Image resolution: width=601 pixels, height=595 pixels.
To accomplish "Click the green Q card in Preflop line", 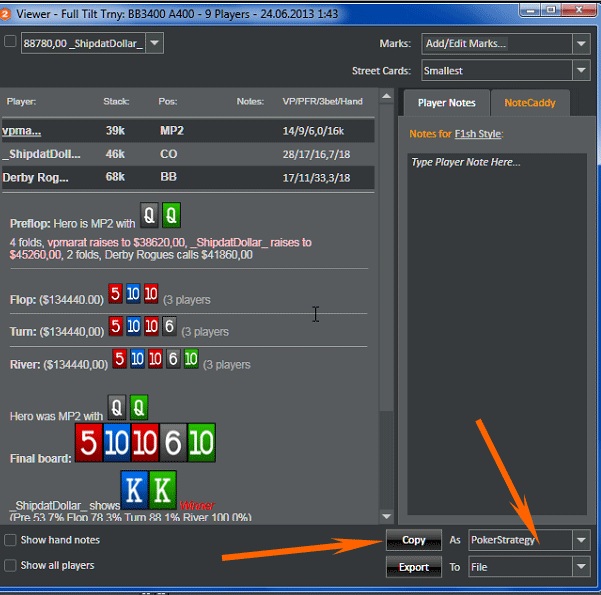I will click(x=170, y=215).
